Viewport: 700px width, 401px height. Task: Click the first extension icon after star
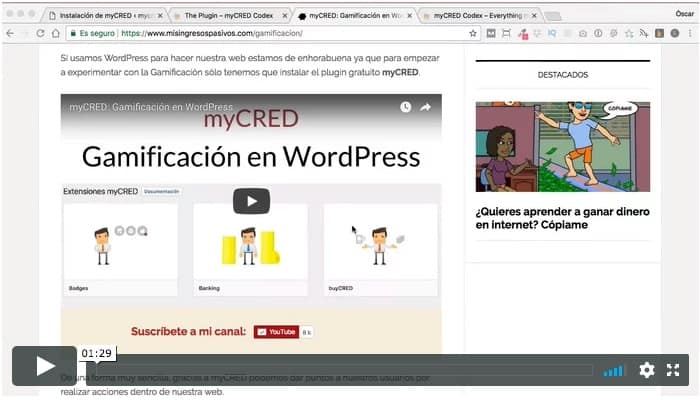pyautogui.click(x=491, y=33)
